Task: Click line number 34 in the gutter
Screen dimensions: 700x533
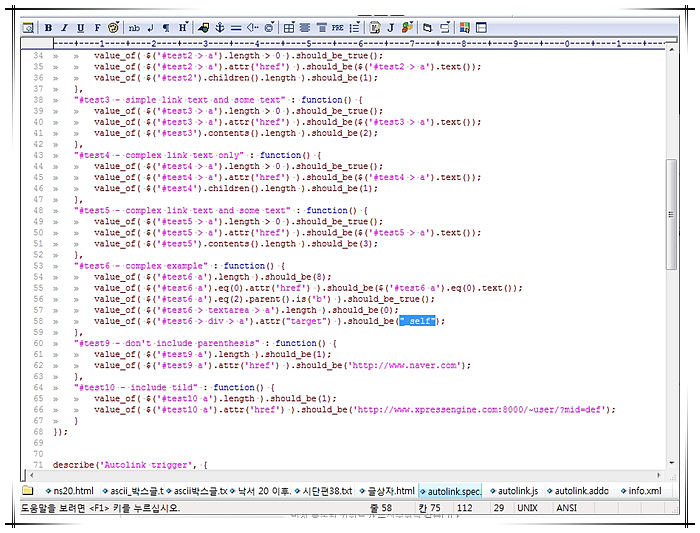Action: pos(38,56)
